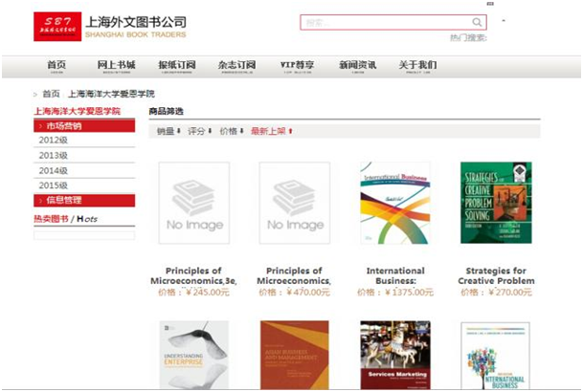The width and height of the screenshot is (583, 392).
Task: Open Services Marketing book cover
Action: click(x=395, y=355)
